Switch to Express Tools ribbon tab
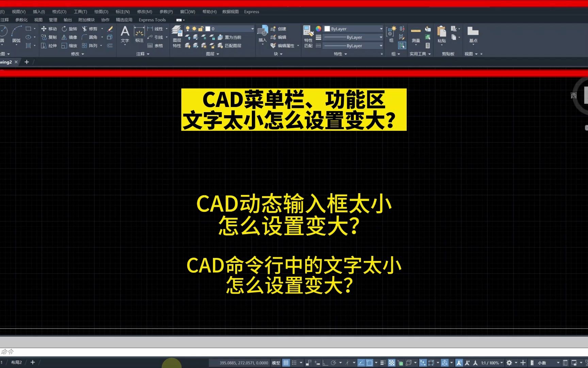Screen dimensions: 588x368 tap(152, 20)
